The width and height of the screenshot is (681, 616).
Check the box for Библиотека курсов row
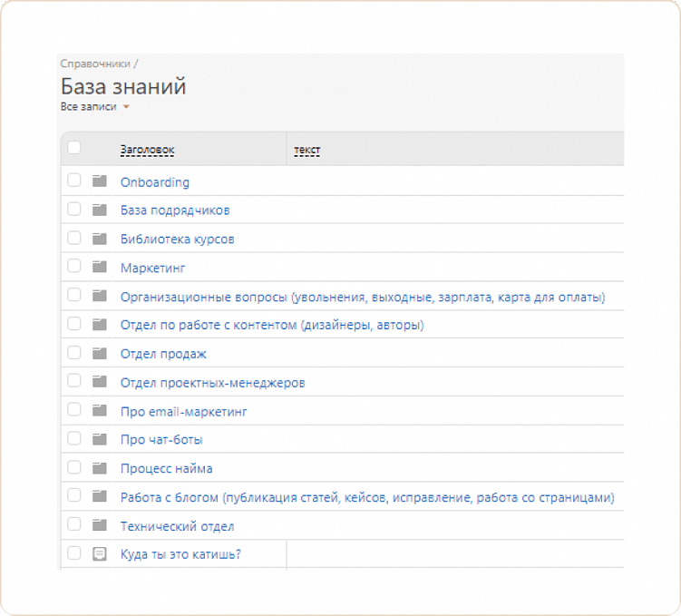coord(74,239)
